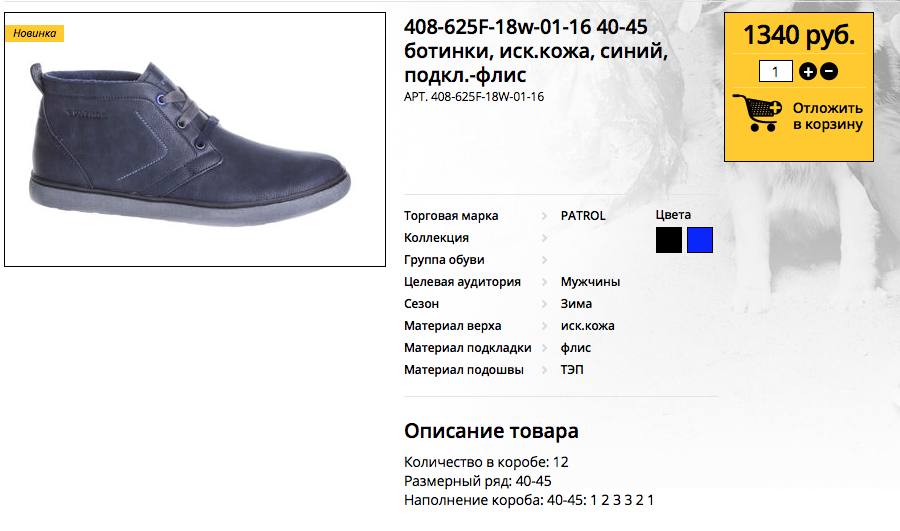Viewport: 900px width, 531px height.
Task: Select the blue color swatch
Action: pos(700,240)
